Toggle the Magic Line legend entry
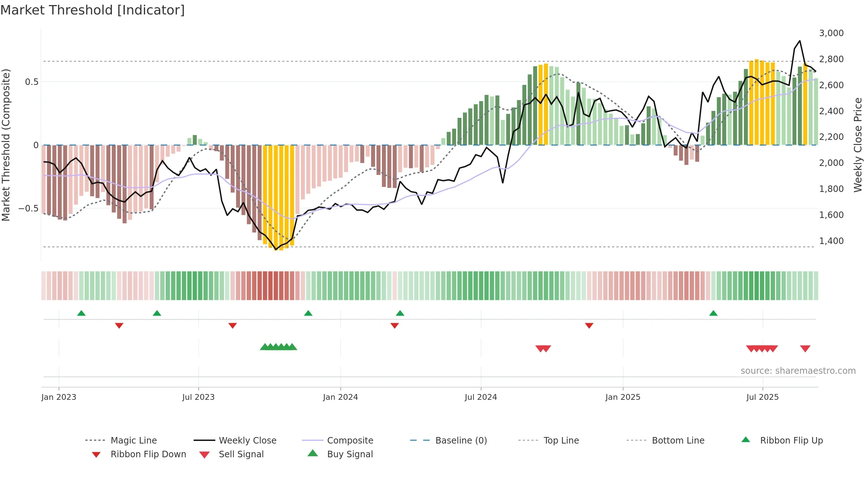Image resolution: width=868 pixels, height=488 pixels. pyautogui.click(x=121, y=440)
